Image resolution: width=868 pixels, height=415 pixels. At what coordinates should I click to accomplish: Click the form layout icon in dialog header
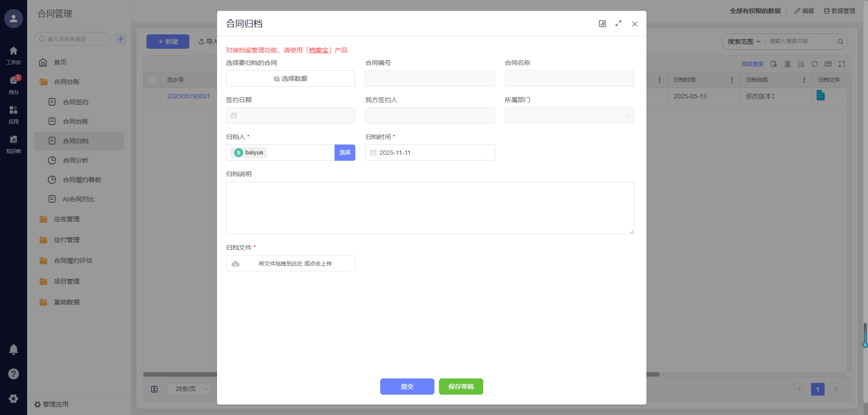pos(602,23)
